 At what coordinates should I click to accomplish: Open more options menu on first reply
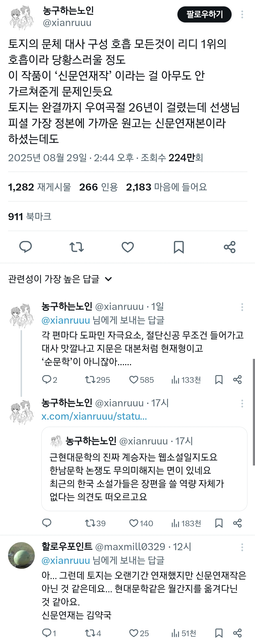pyautogui.click(x=242, y=307)
